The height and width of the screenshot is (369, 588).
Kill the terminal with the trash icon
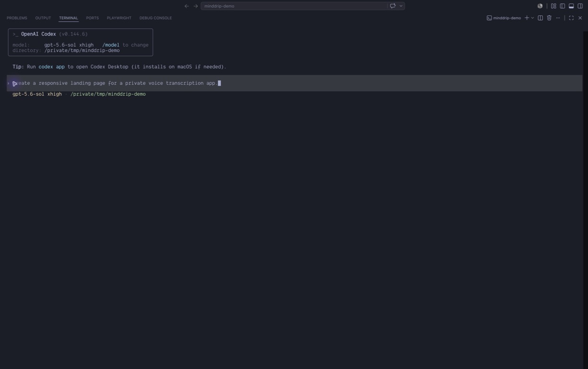point(549,18)
